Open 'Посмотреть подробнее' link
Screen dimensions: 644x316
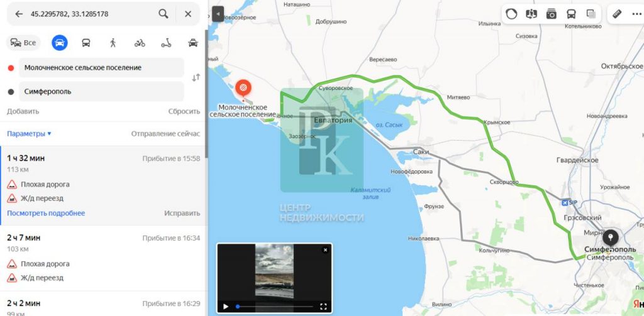point(46,213)
